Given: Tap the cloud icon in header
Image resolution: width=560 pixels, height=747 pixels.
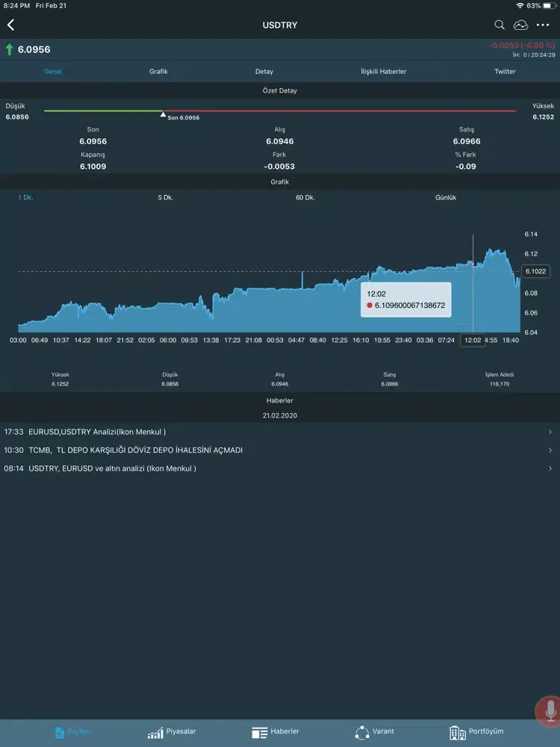Looking at the screenshot, I should coord(520,25).
